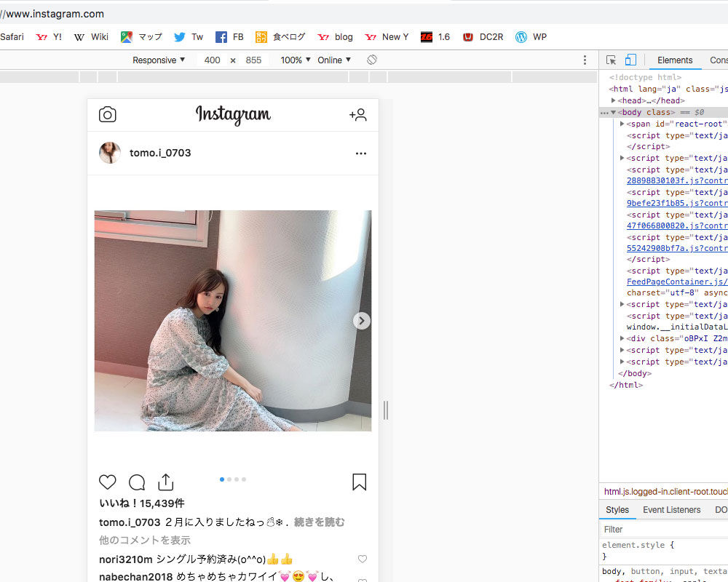This screenshot has height=582, width=728.
Task: Open the post options three-dot menu
Action: pos(361,154)
